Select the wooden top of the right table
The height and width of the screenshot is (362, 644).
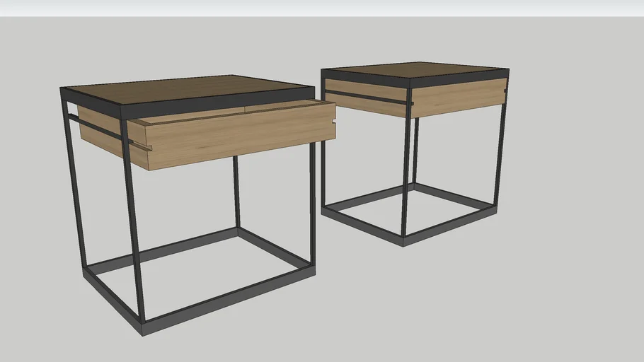point(414,70)
